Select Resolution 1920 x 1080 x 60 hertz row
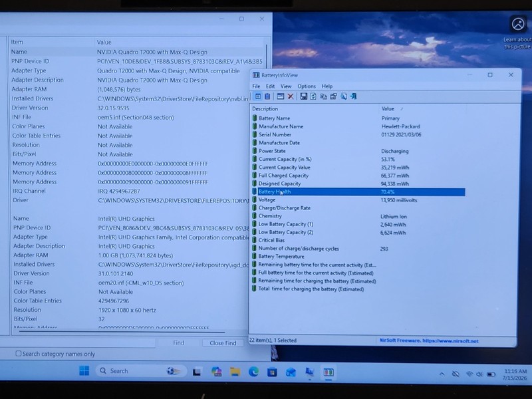Screen dimensions: 532x399 coord(130,310)
